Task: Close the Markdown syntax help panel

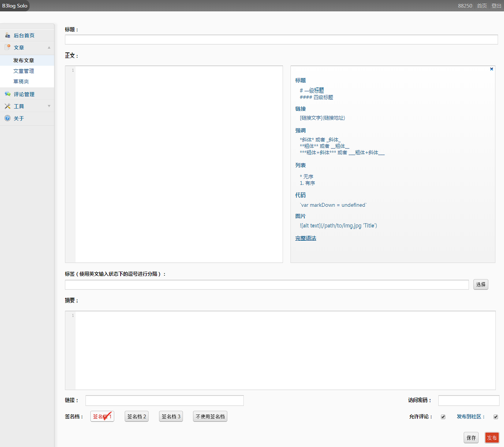Action: point(492,69)
